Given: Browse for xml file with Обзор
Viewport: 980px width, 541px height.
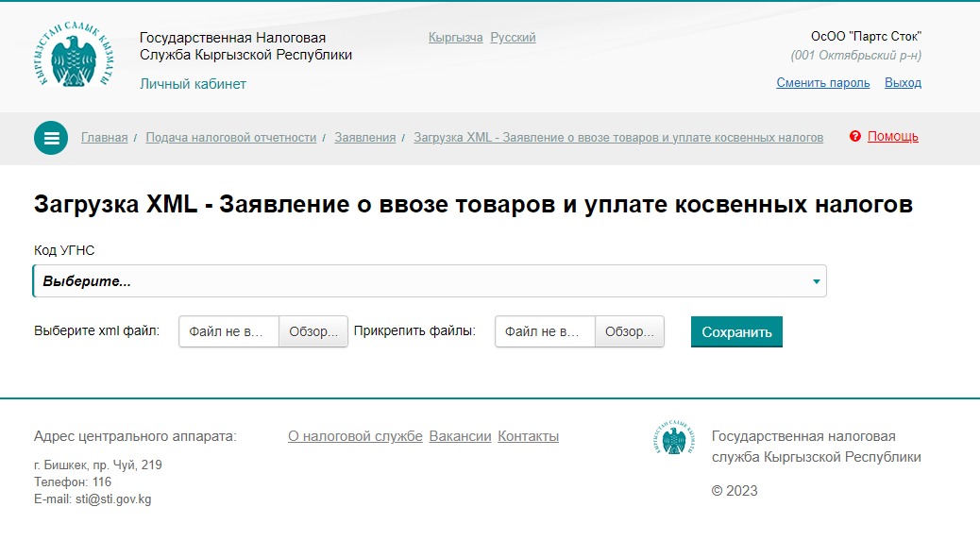Looking at the screenshot, I should 313,332.
